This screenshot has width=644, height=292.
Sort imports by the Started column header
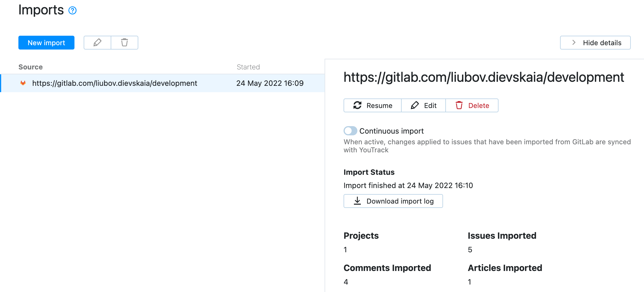pyautogui.click(x=248, y=67)
